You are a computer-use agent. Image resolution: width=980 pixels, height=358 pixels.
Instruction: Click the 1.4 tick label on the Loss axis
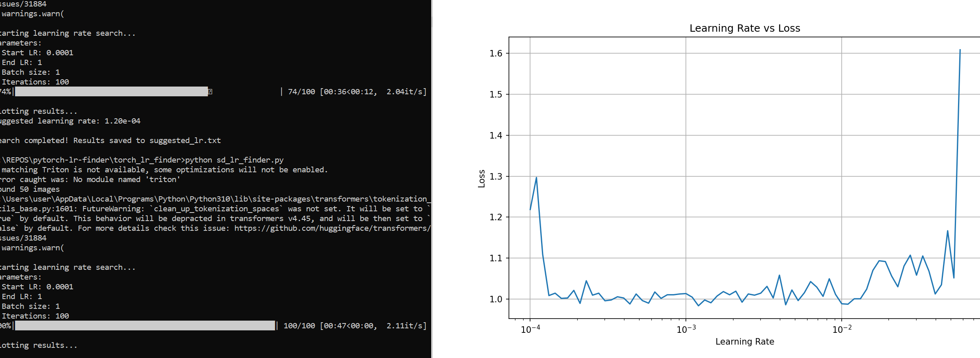coord(496,135)
